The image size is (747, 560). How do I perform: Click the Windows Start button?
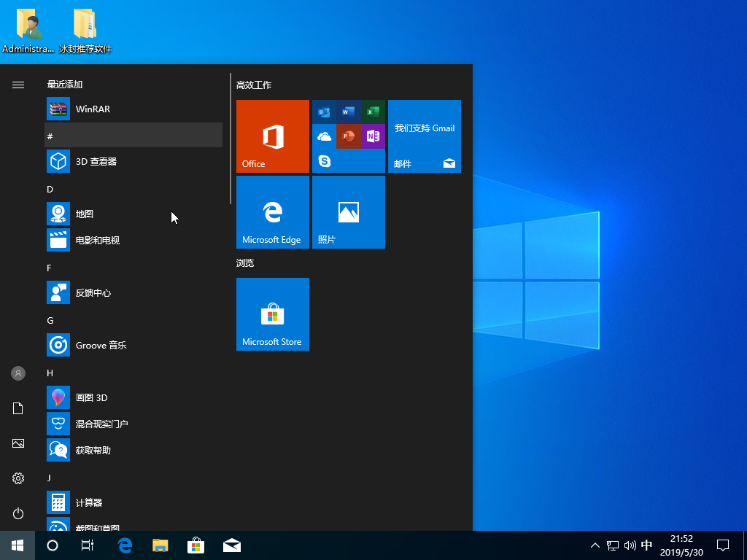pyautogui.click(x=18, y=545)
